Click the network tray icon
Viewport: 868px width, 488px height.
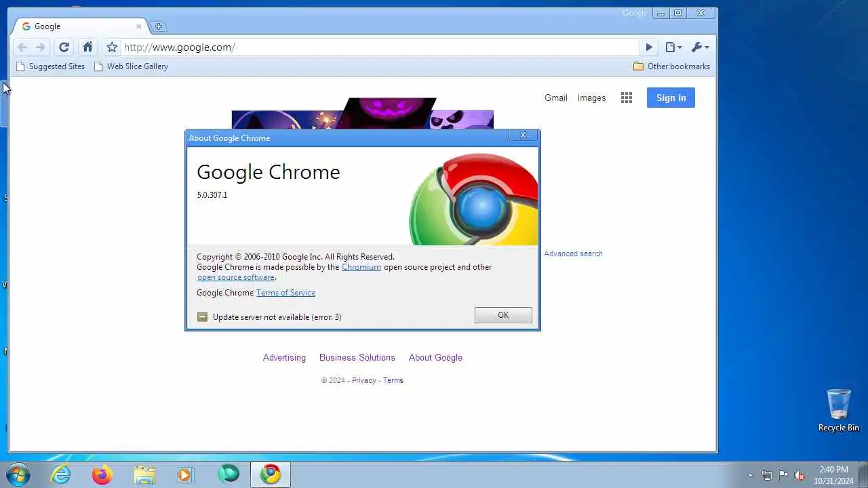pos(766,475)
